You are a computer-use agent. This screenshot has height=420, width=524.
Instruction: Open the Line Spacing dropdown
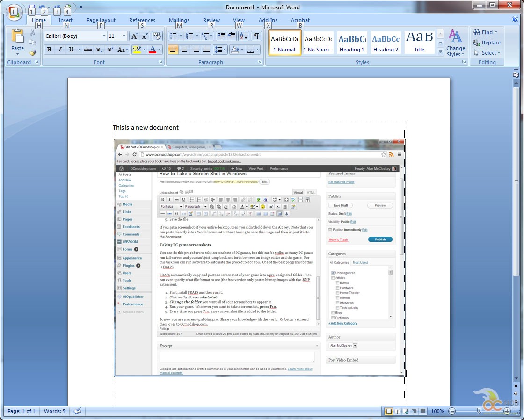click(220, 50)
